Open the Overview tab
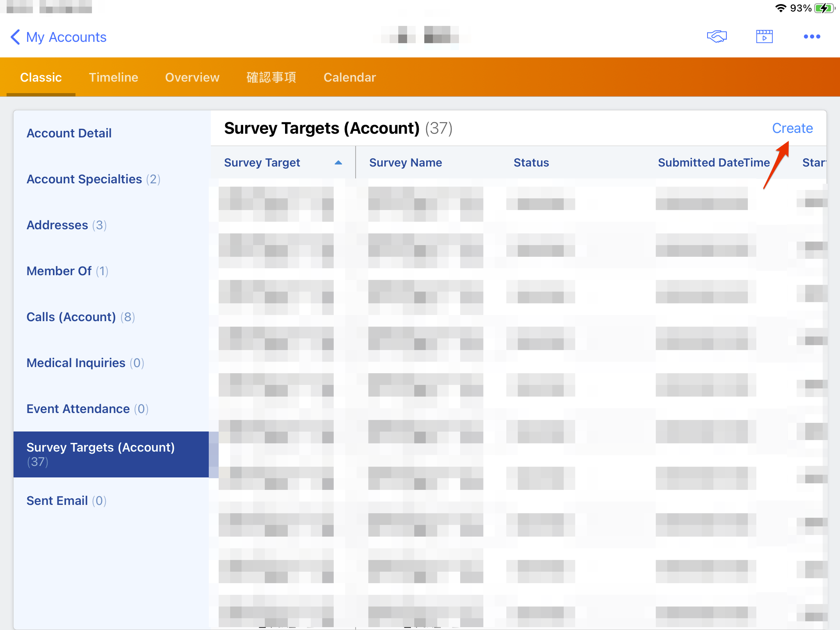The height and width of the screenshot is (630, 840). pos(192,77)
